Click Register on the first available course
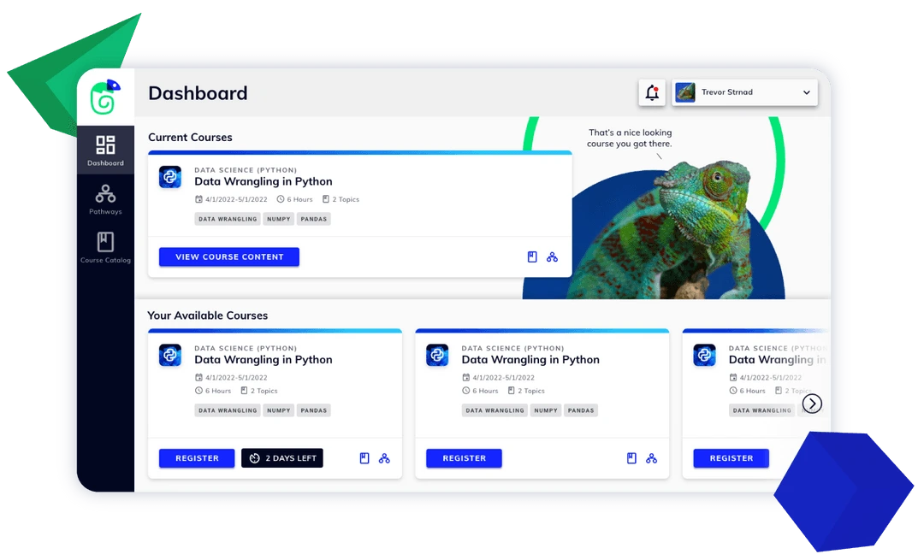The image size is (924, 560). point(197,458)
